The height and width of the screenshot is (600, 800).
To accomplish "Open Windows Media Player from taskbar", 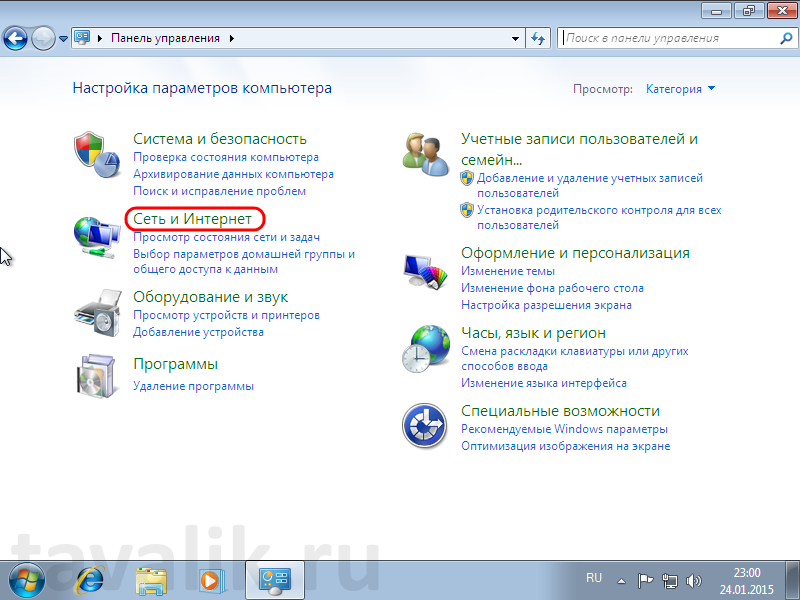I will pyautogui.click(x=210, y=581).
